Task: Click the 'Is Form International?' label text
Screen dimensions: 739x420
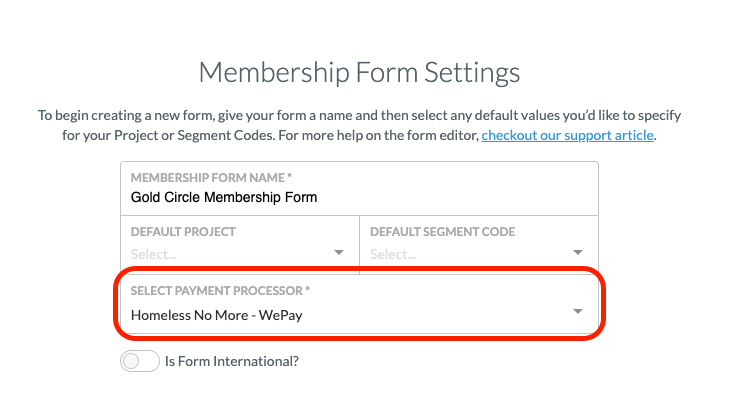Action: tap(232, 361)
